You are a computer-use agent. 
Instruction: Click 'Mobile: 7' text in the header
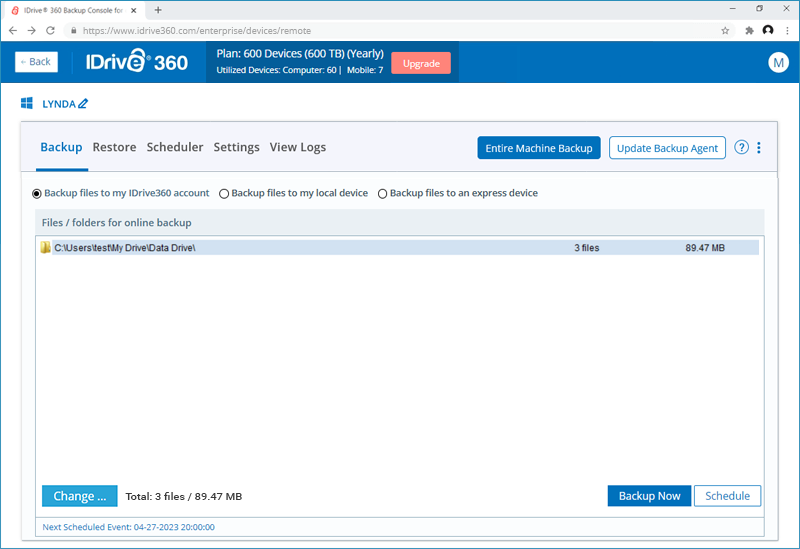365,70
